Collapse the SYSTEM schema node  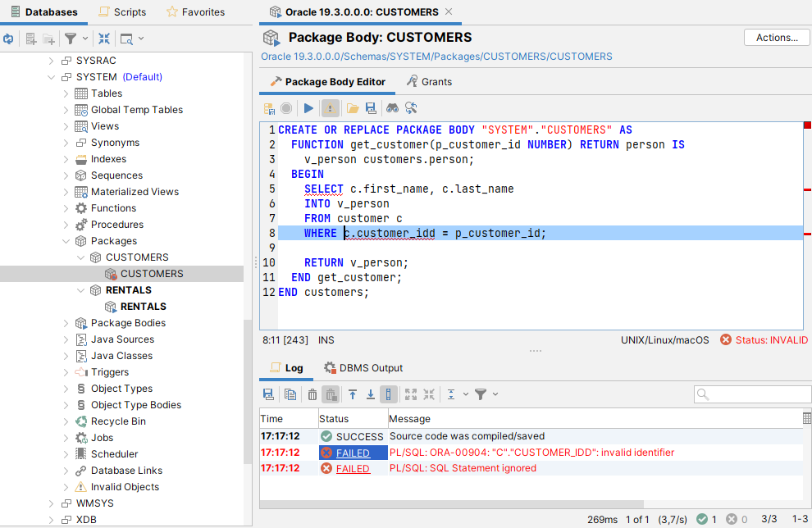pos(51,76)
